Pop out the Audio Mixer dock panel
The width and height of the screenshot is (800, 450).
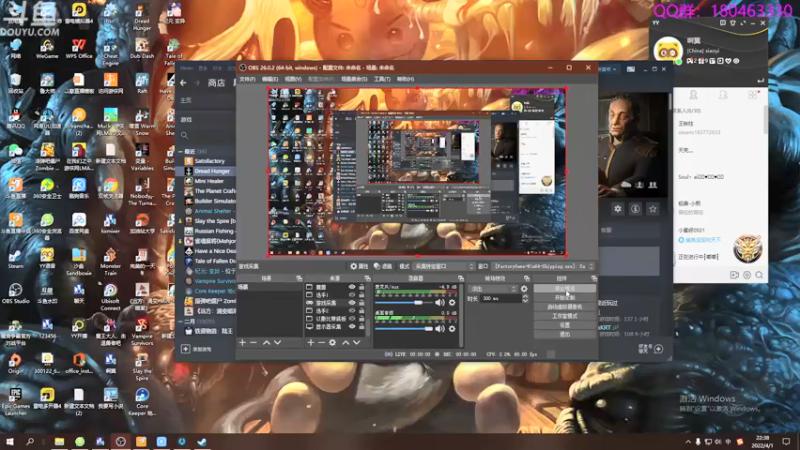pos(461,279)
